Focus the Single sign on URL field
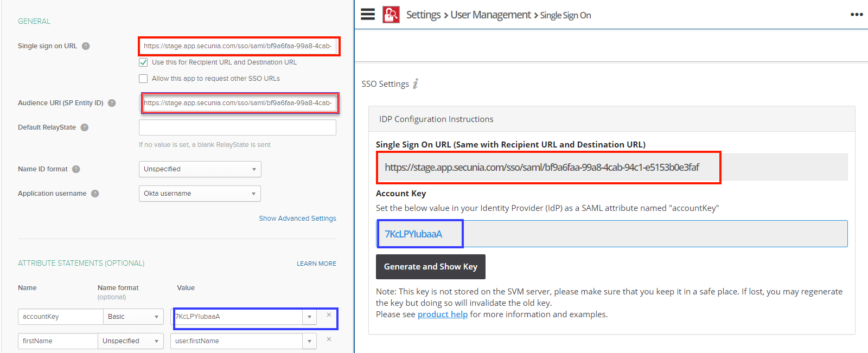Viewport: 868px width, 353px height. pos(238,46)
